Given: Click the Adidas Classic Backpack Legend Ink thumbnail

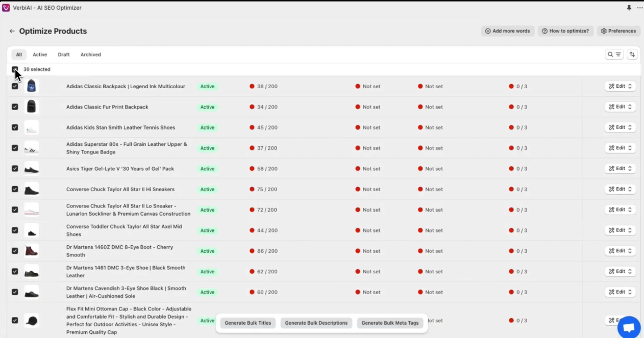Looking at the screenshot, I should click(x=32, y=86).
